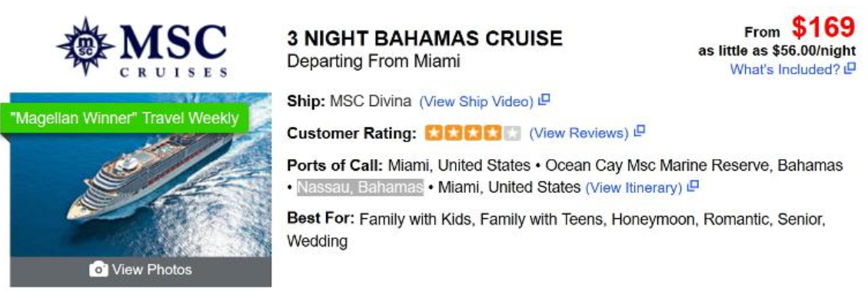Click the View Photos button
Image resolution: width=868 pixels, height=299 pixels.
141,271
